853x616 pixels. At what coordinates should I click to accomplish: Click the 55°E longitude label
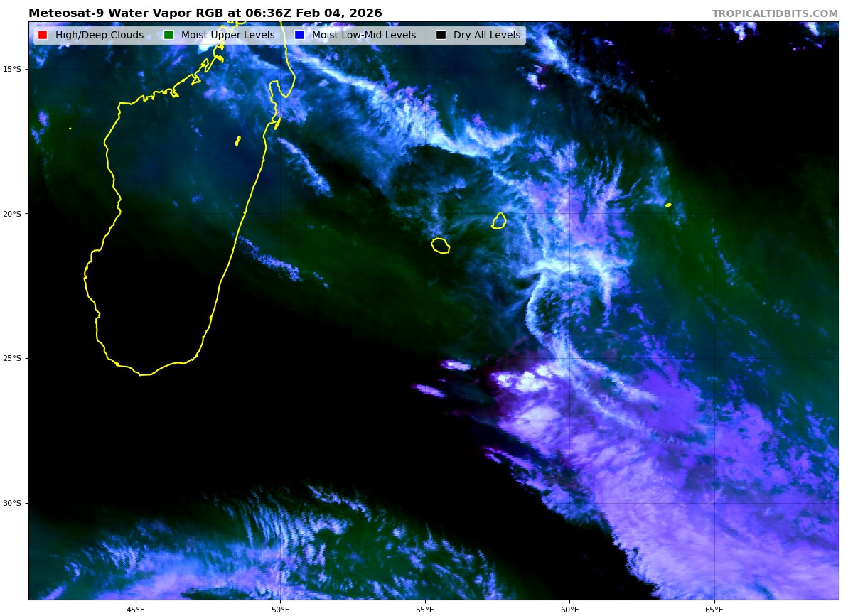(424, 609)
